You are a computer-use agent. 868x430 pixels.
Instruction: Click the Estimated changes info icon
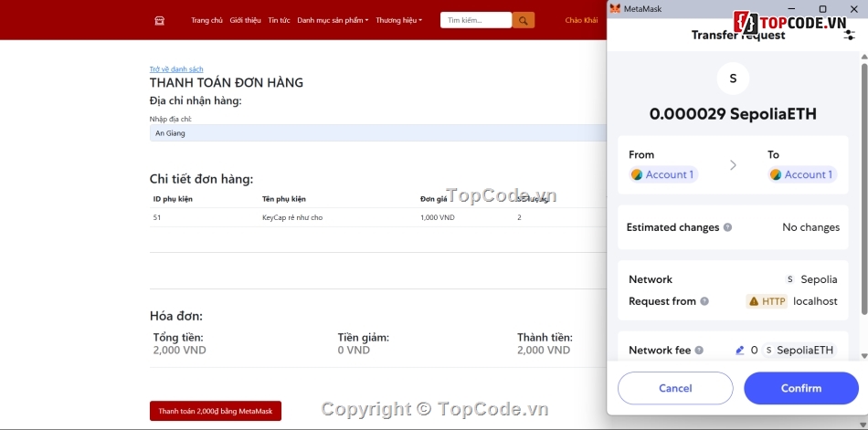(727, 227)
